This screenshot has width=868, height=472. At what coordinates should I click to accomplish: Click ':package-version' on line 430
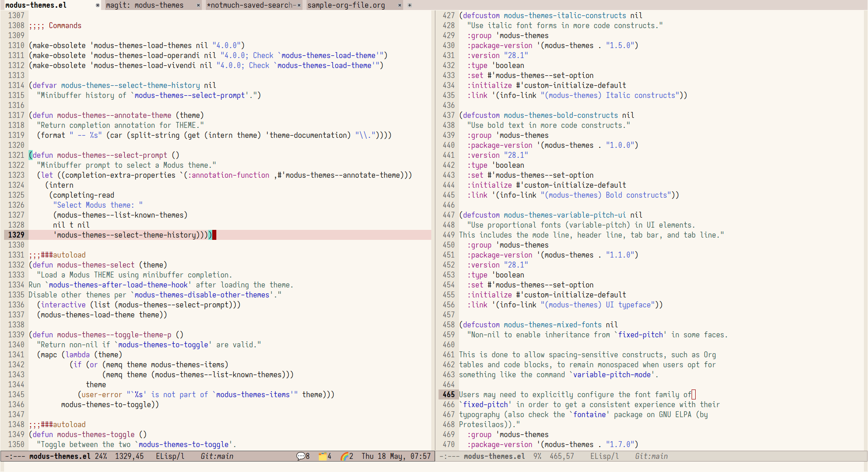500,45
